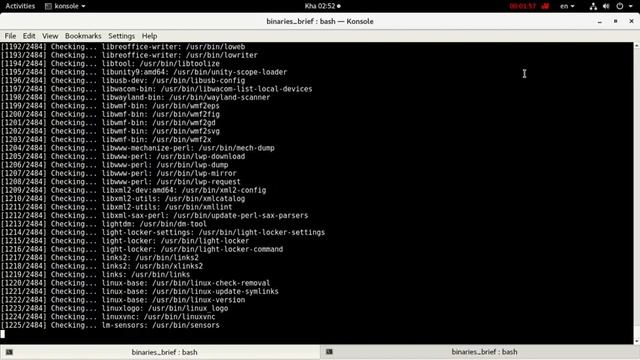The image size is (640, 360).
Task: Click the line with /usr/bin/mech-dump
Action: 138,148
